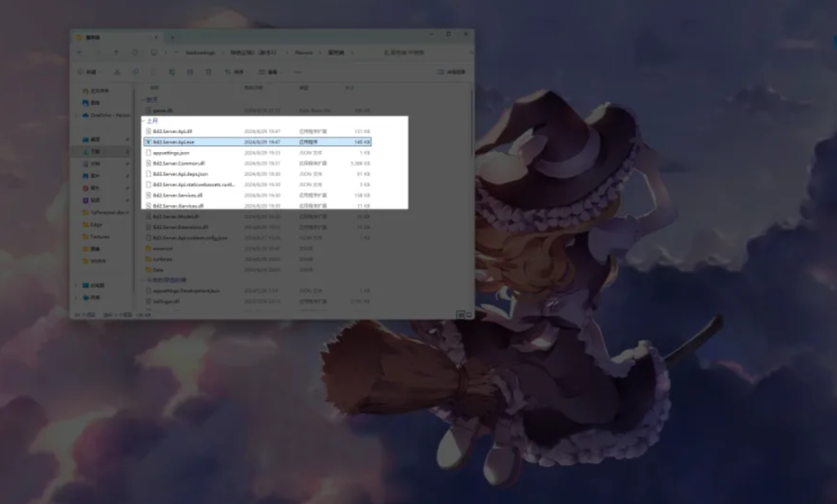Click the Copy toolbar icon
Image resolution: width=837 pixels, height=504 pixels.
point(136,71)
